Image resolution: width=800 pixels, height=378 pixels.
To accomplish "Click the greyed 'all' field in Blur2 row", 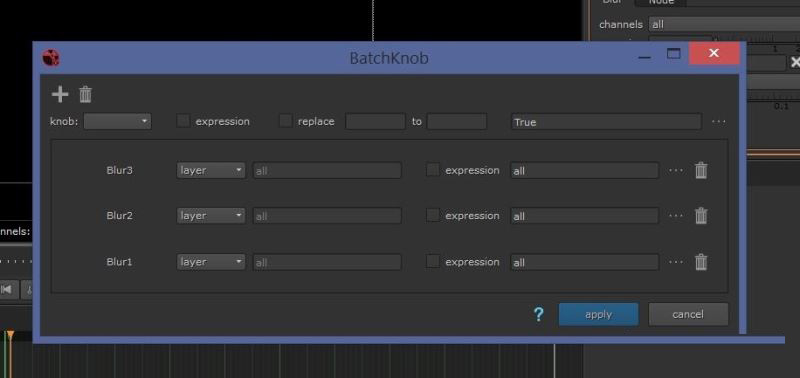I will [x=327, y=216].
